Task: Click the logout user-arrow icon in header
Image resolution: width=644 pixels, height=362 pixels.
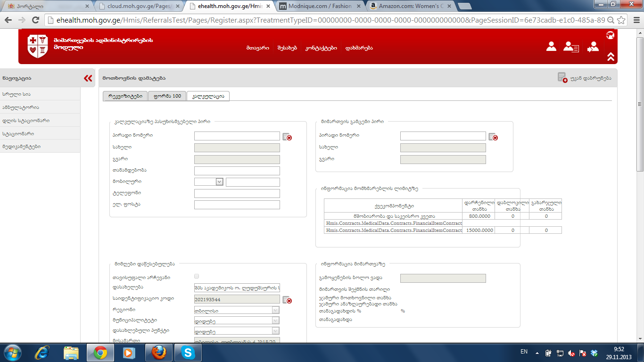Action: click(x=593, y=47)
